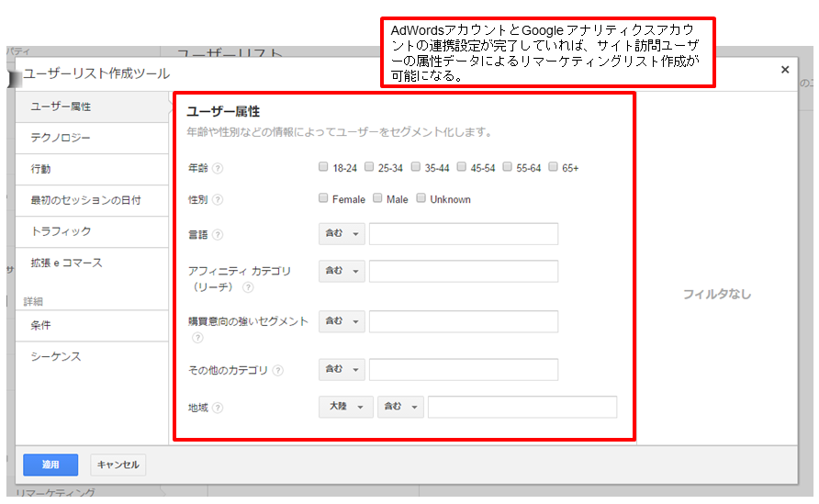Viewport: 819px width, 504px height.
Task: Enable the Female gender checkbox
Action: [323, 198]
